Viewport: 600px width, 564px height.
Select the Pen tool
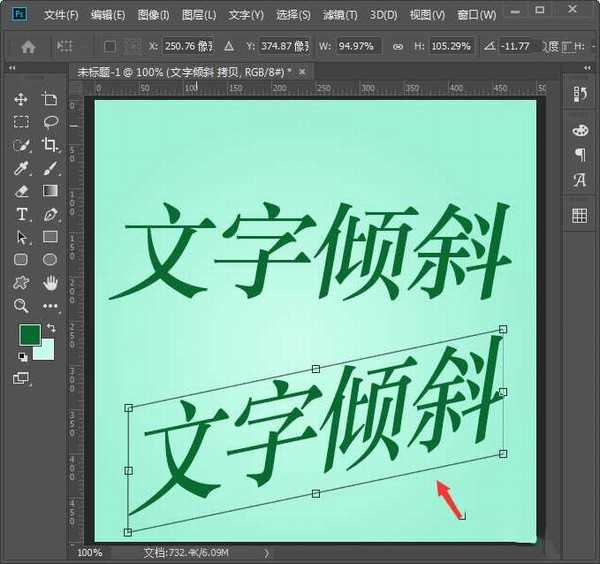point(50,214)
